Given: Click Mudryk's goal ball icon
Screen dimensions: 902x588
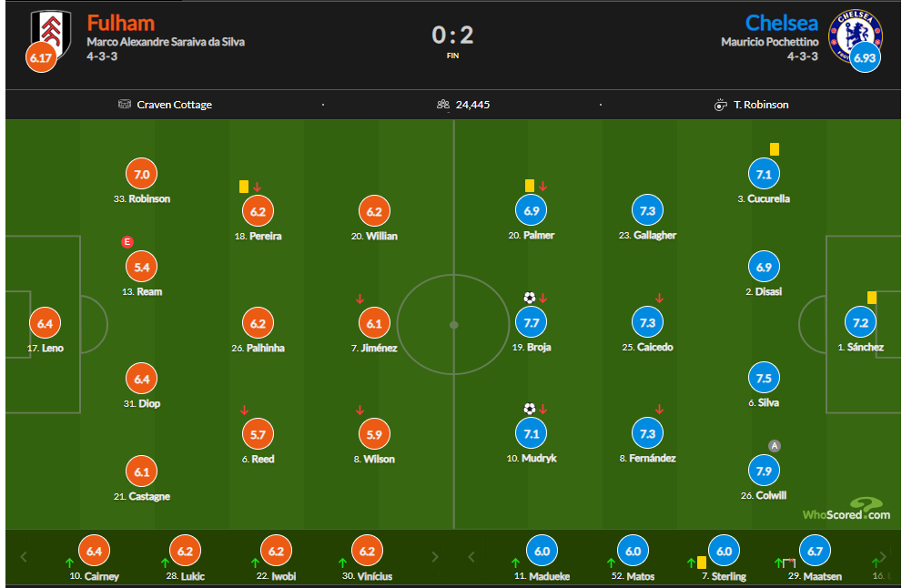Looking at the screenshot, I should point(529,409).
